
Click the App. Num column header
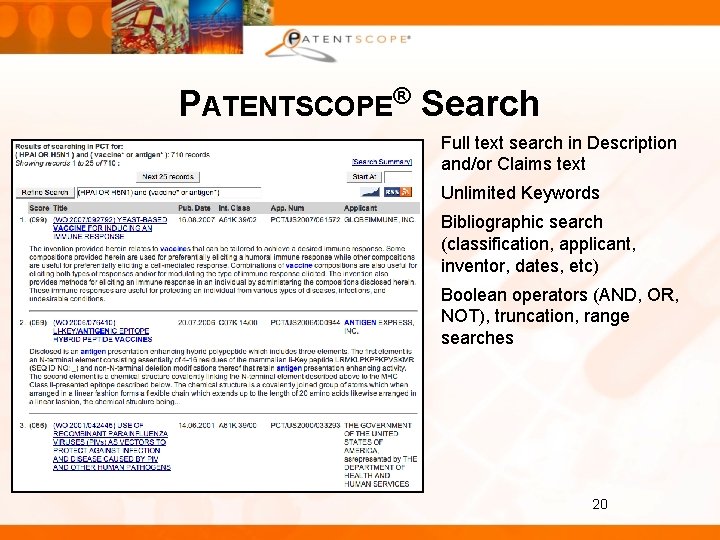pyautogui.click(x=287, y=208)
